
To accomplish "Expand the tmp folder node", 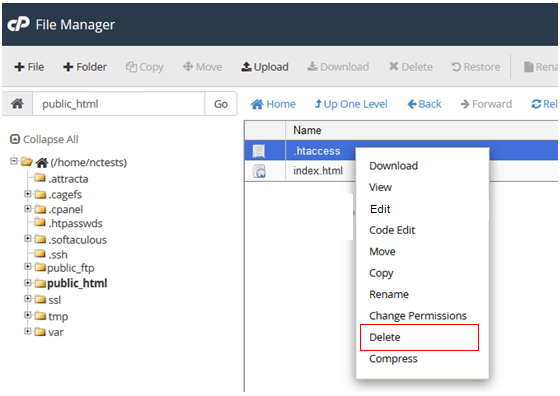I will pos(28,315).
